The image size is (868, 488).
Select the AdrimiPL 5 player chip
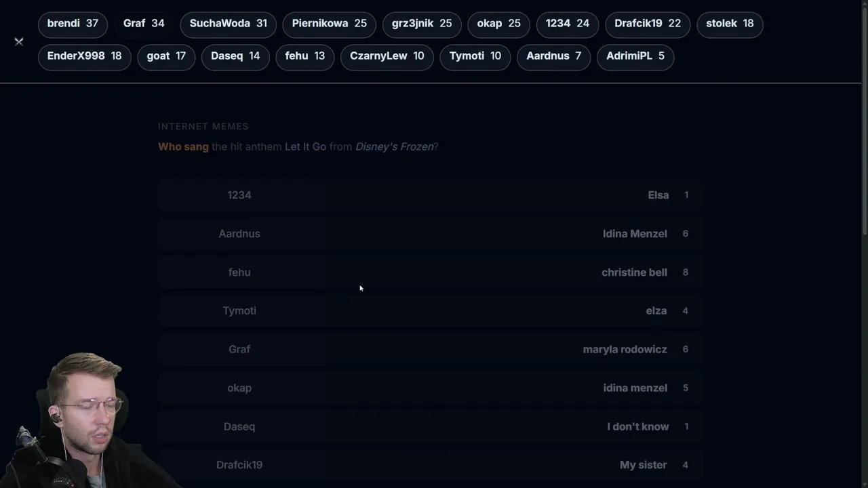click(x=635, y=56)
